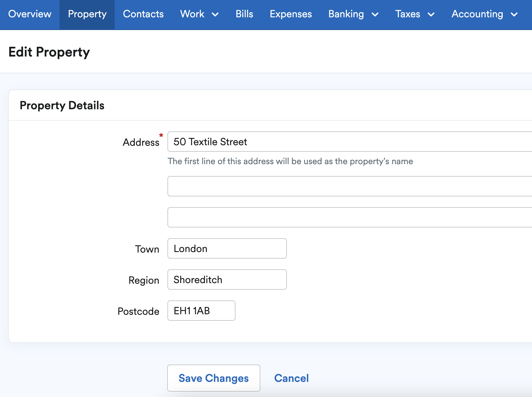The width and height of the screenshot is (532, 397).
Task: Click the Postcode field showing EH1 1AB
Action: point(201,311)
